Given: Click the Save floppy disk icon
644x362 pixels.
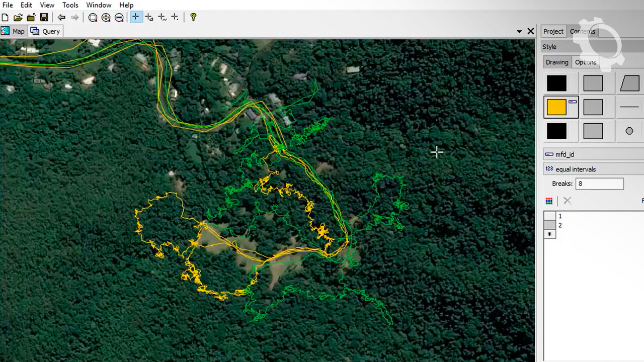Looking at the screenshot, I should [44, 18].
